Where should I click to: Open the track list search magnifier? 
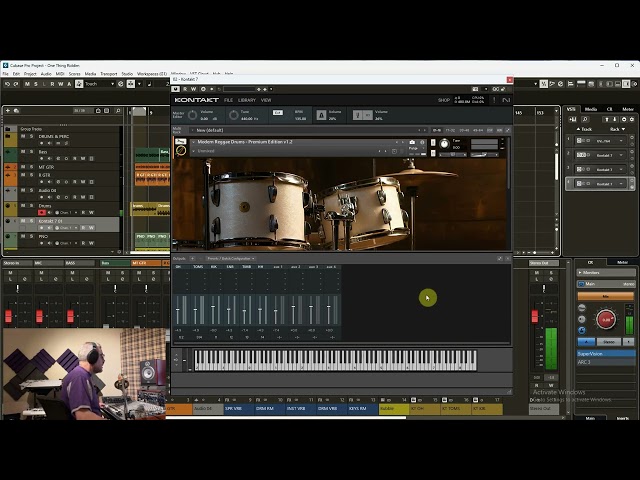click(x=118, y=111)
